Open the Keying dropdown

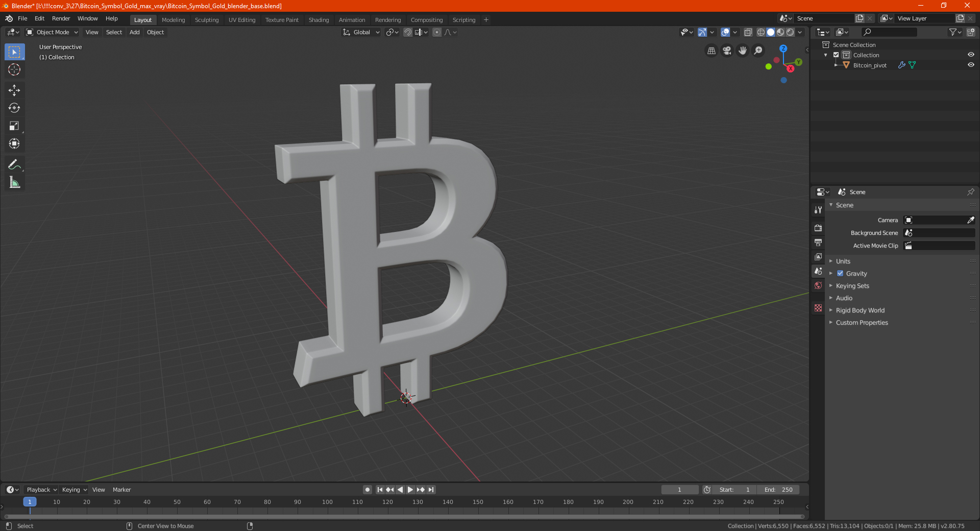[74, 490]
